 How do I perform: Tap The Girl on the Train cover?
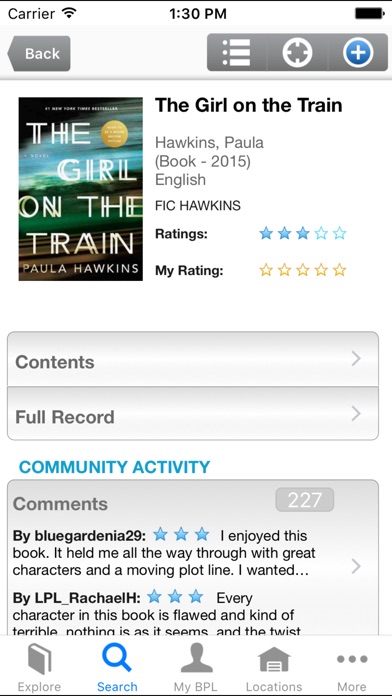80,189
